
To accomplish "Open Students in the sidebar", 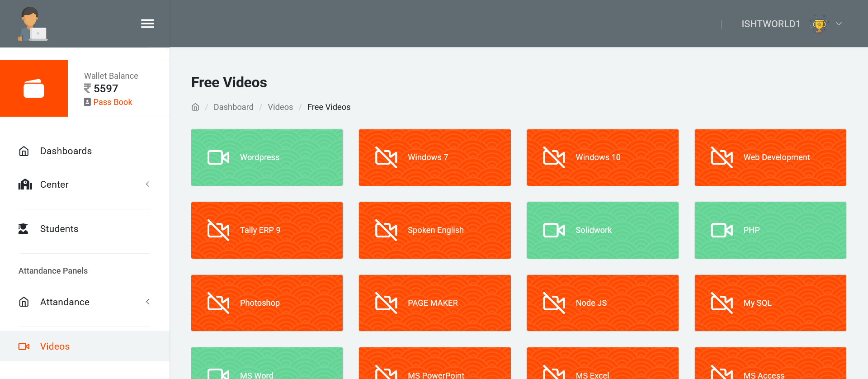I will 85,229.
